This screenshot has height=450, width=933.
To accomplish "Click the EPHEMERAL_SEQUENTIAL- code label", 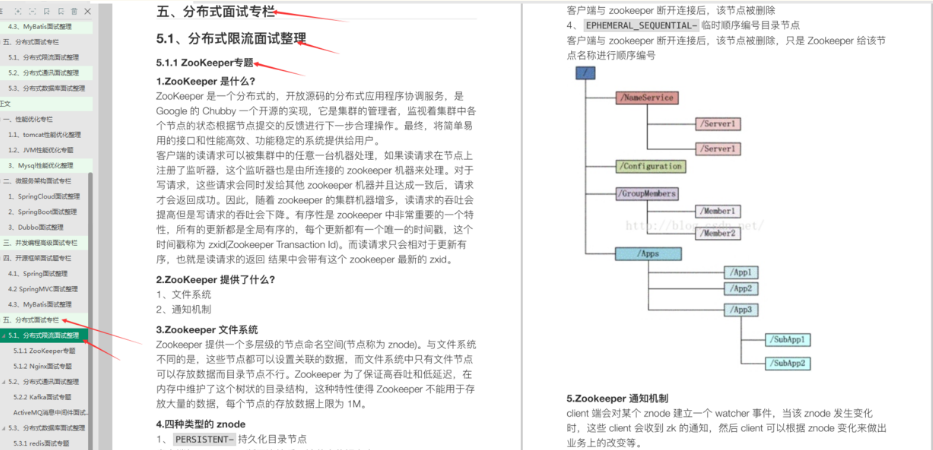I will tap(641, 26).
